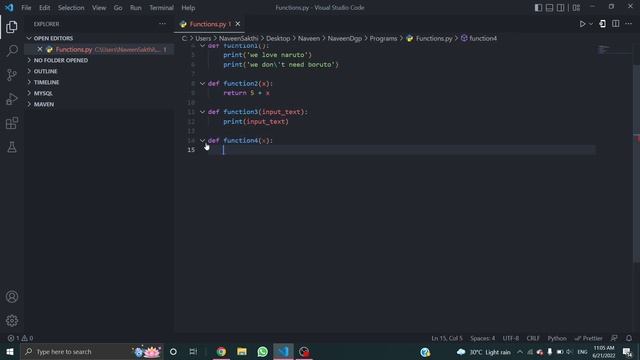Open the Terminal menu

[161, 8]
